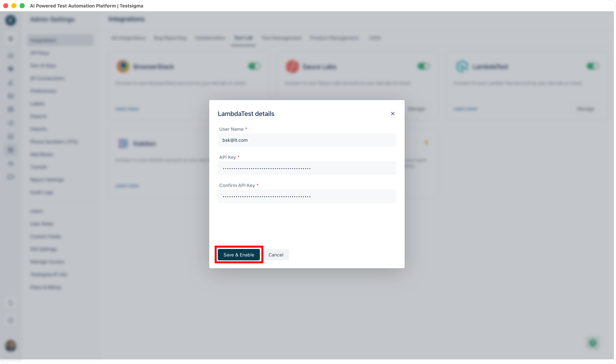Close the LambdaTest details dialog
The image size is (616, 364).
pos(393,114)
